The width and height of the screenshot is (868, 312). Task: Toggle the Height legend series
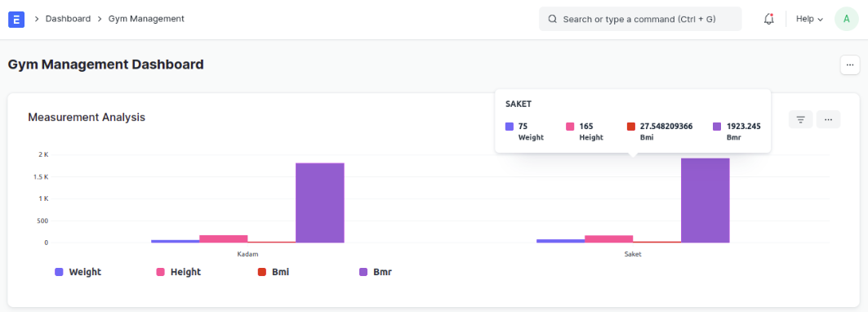click(x=179, y=272)
